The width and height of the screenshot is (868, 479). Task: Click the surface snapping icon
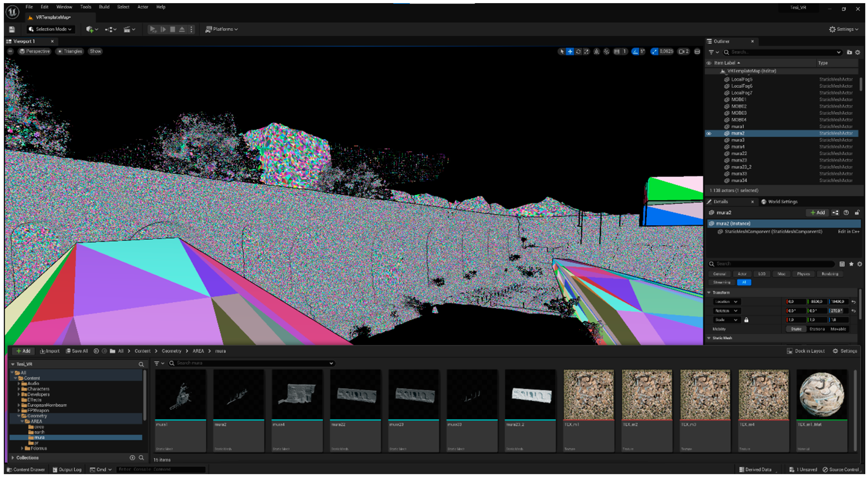(606, 52)
